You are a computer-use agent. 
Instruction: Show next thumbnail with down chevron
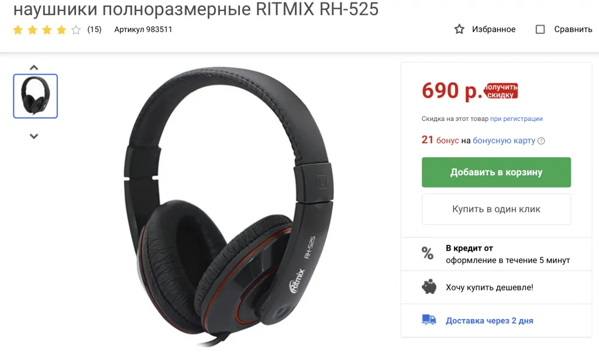pos(34,136)
